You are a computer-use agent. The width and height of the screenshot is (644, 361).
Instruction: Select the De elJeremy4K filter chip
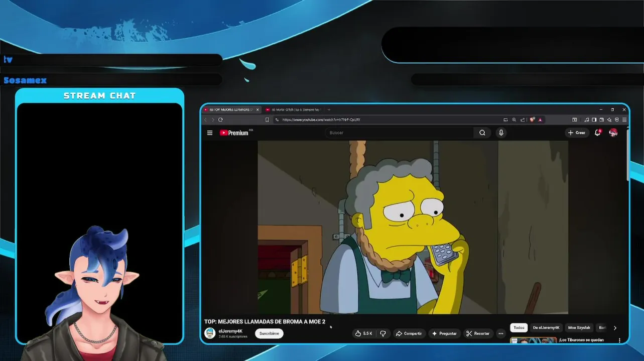(x=546, y=327)
